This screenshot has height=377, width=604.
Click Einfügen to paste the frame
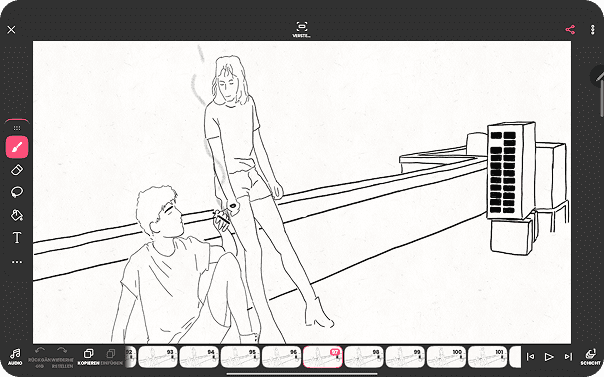(111, 357)
